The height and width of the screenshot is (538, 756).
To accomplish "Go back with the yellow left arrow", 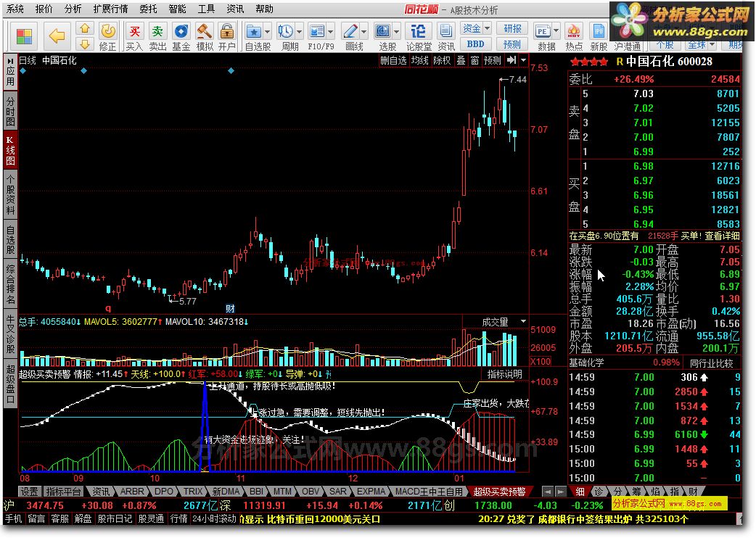I will (x=57, y=36).
